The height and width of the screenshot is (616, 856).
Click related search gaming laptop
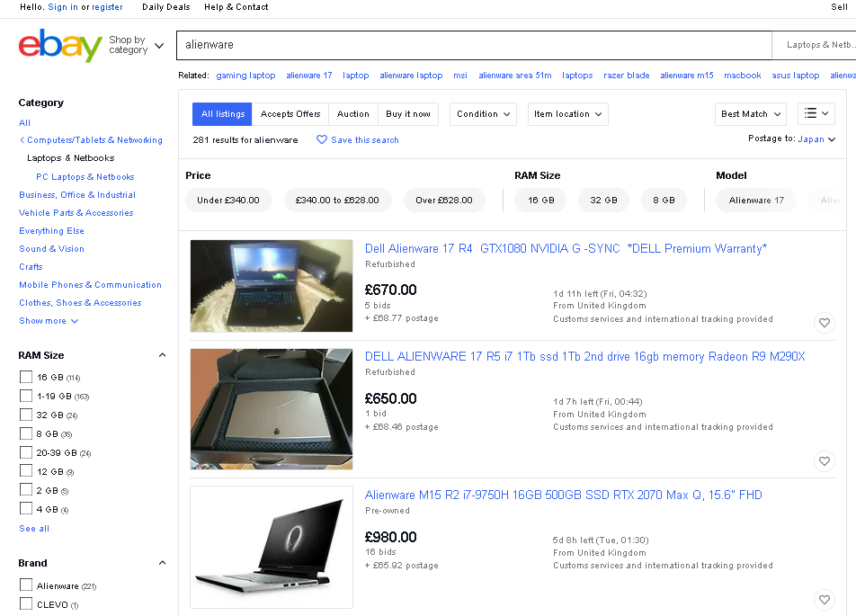pos(245,76)
